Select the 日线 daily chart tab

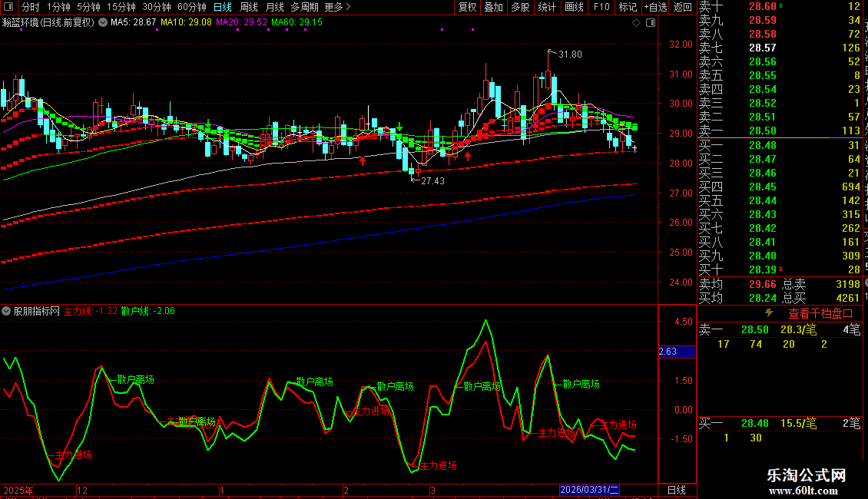click(223, 7)
